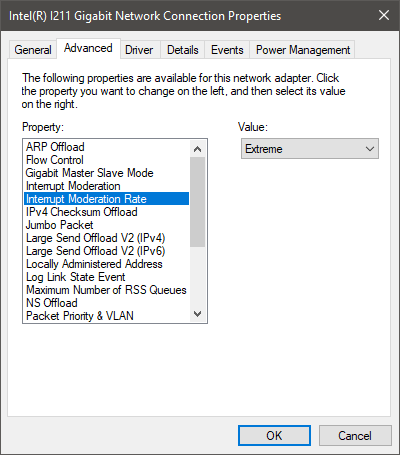Screen dimensions: 400x455
Task: Click the property list scroll up arrow
Action: coord(198,149)
